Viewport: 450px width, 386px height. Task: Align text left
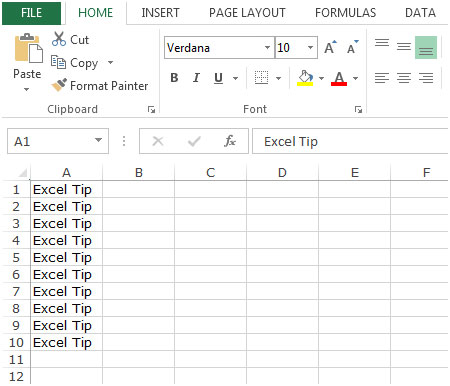[382, 78]
